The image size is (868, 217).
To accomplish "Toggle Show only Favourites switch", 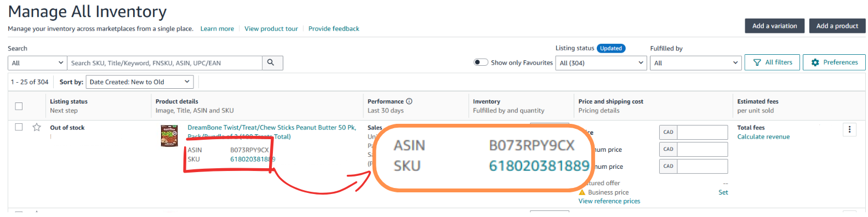I will (481, 62).
